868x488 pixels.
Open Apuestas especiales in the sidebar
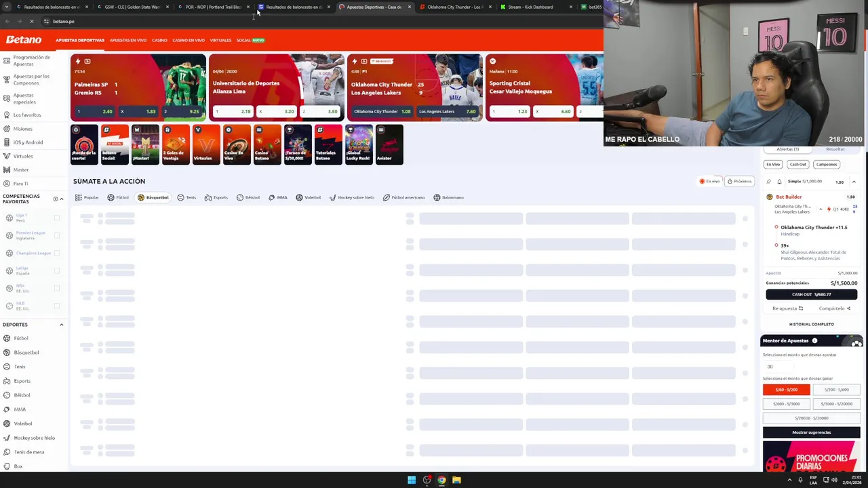[24, 98]
